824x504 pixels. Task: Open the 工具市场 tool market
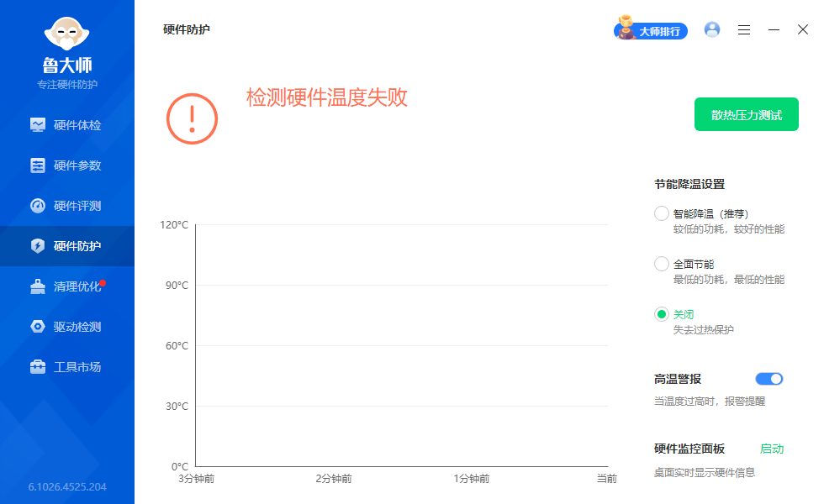[67, 366]
